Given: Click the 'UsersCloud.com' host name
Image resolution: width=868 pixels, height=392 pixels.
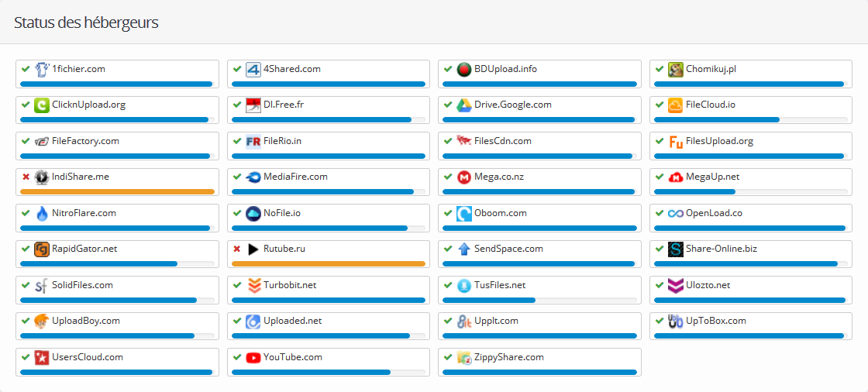Looking at the screenshot, I should (88, 357).
